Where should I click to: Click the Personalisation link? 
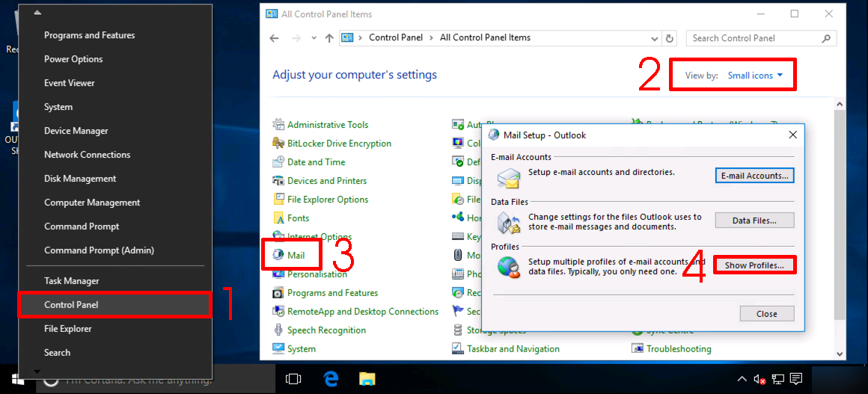[317, 274]
